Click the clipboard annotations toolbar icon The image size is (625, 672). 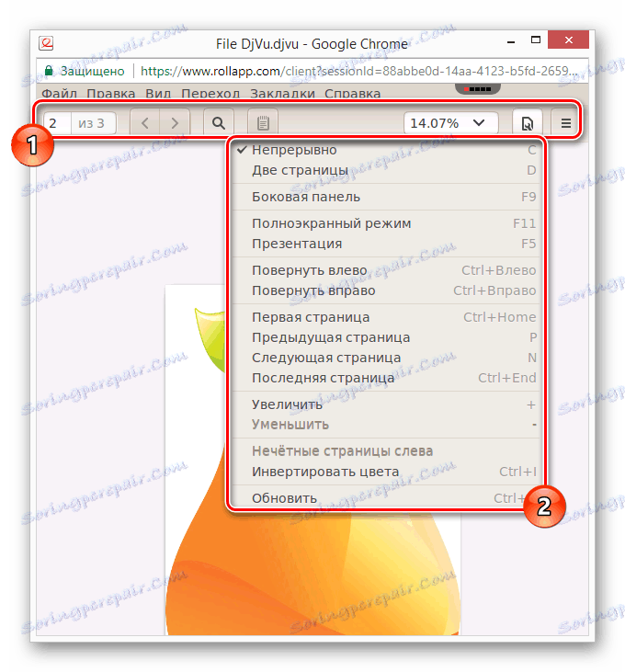263,123
